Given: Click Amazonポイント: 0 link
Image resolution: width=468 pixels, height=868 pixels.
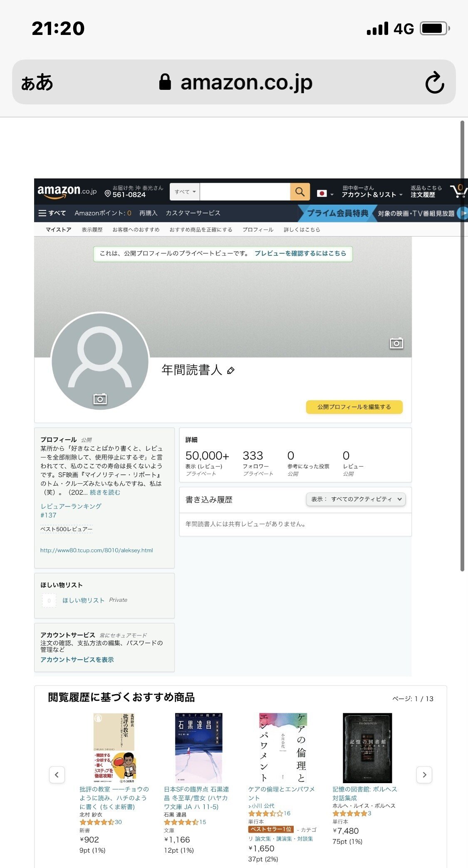Looking at the screenshot, I should click(x=103, y=213).
